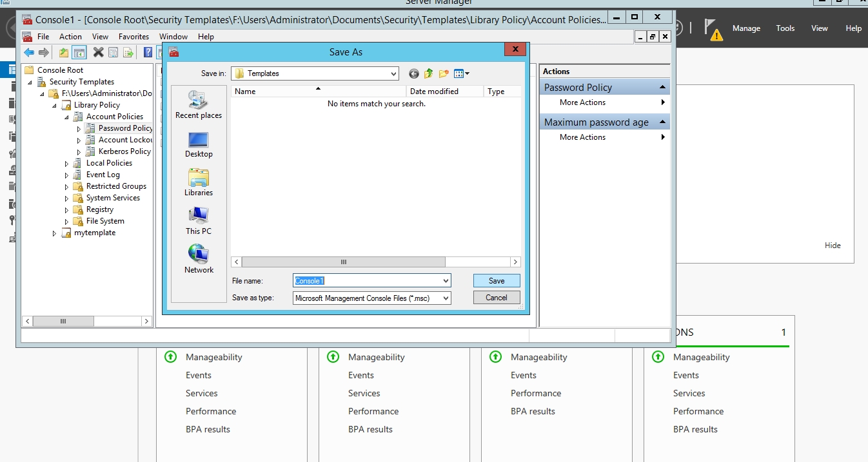This screenshot has width=868, height=462.
Task: Click the Cancel button
Action: pos(496,298)
